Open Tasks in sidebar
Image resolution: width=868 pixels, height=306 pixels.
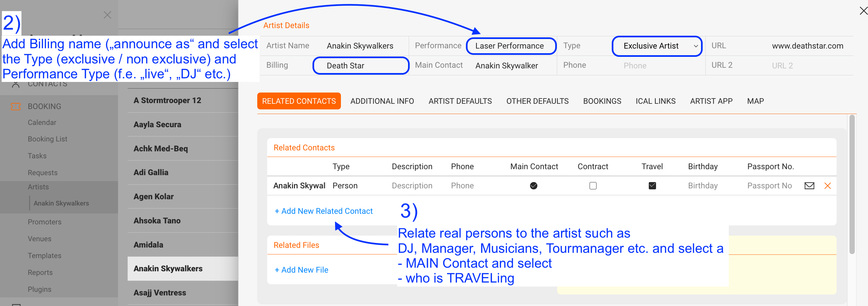(x=37, y=156)
